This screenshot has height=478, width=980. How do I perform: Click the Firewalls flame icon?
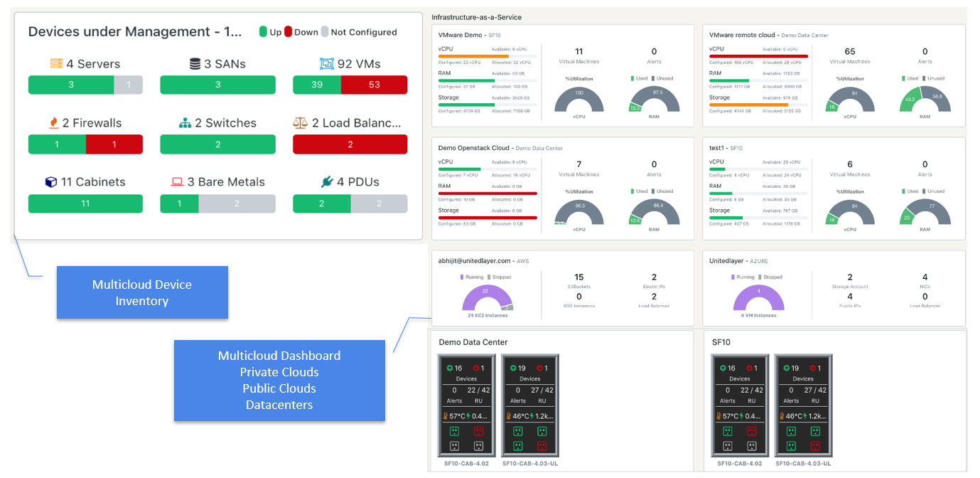click(53, 123)
